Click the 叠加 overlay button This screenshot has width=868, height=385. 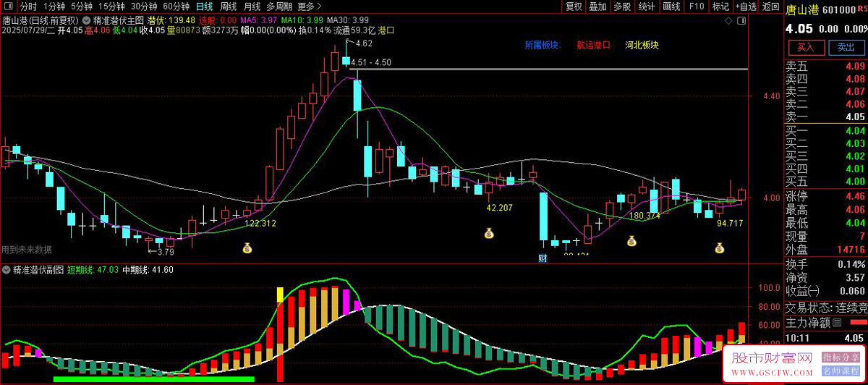point(597,7)
